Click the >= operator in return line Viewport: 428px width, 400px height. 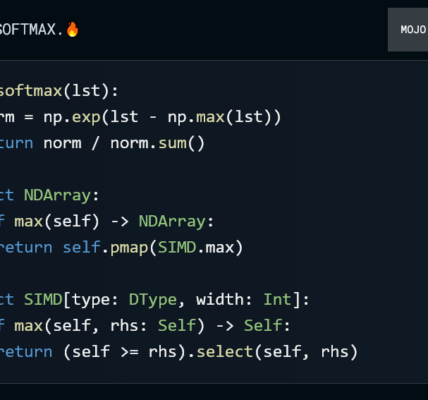[x=129, y=352]
